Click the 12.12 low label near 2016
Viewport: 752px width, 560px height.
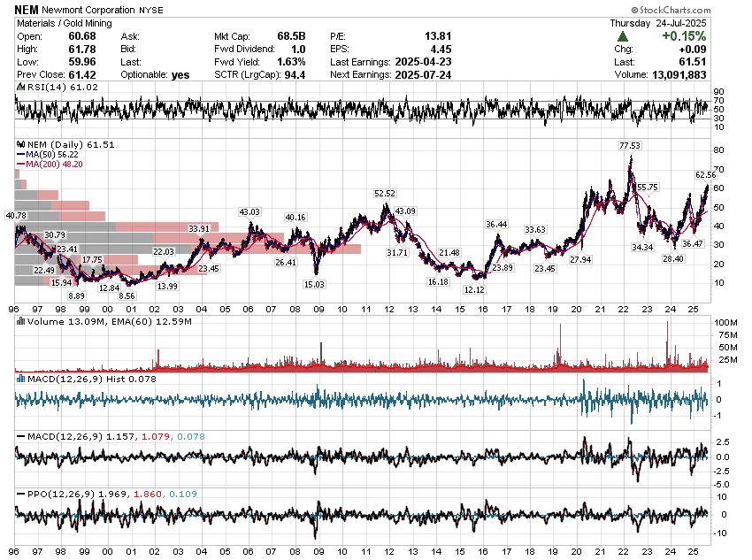(x=474, y=289)
